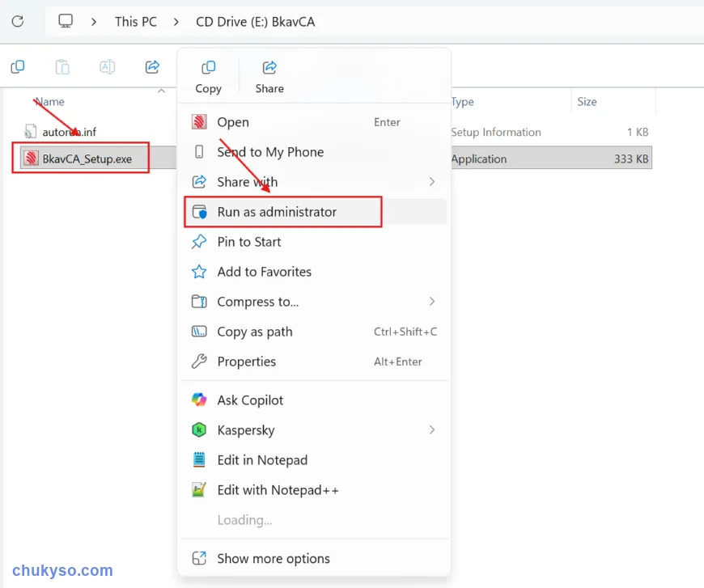Image resolution: width=704 pixels, height=588 pixels.
Task: Expand the Compress to submenu arrow
Action: click(432, 302)
